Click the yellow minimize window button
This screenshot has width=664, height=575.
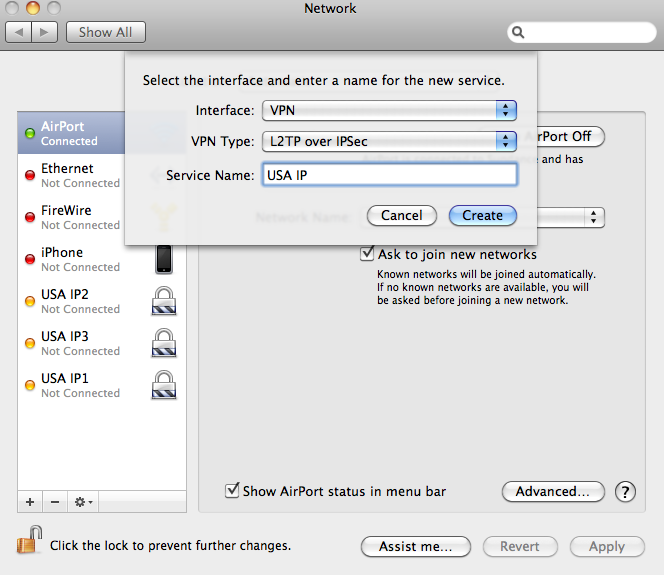tap(33, 8)
